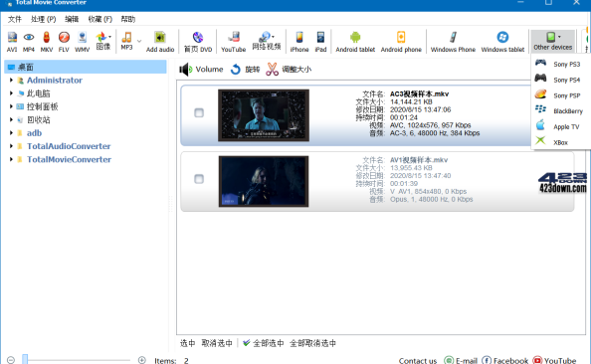Open the 帮助 menu
The image size is (591, 364).
[x=127, y=19]
